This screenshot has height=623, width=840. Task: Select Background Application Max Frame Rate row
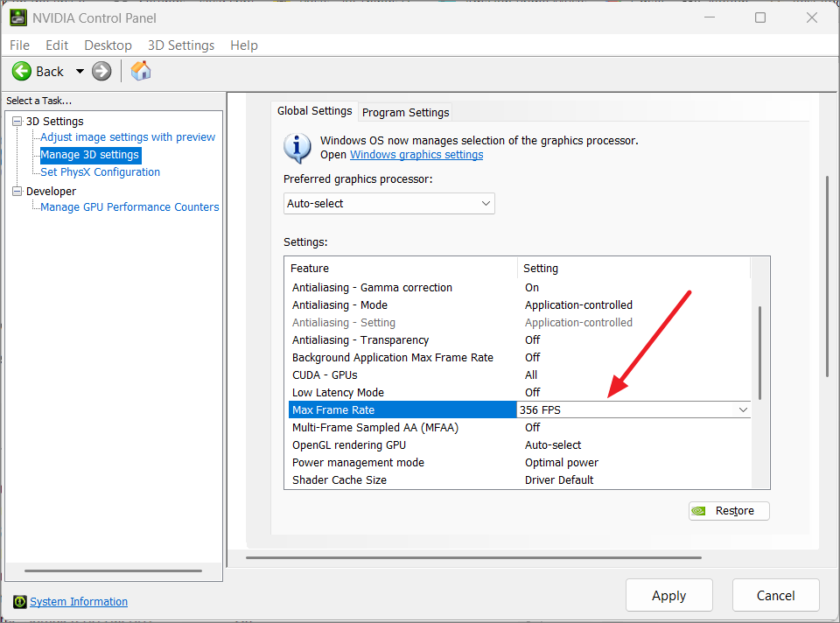[519, 358]
